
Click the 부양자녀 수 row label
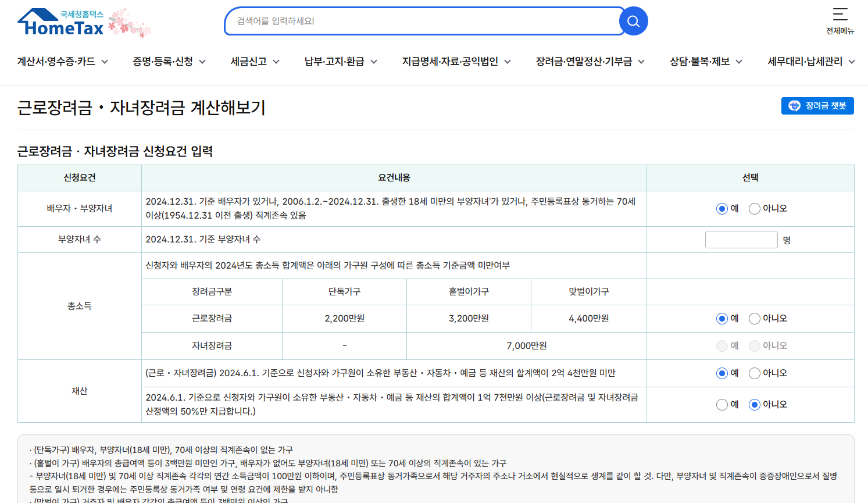pyautogui.click(x=80, y=240)
